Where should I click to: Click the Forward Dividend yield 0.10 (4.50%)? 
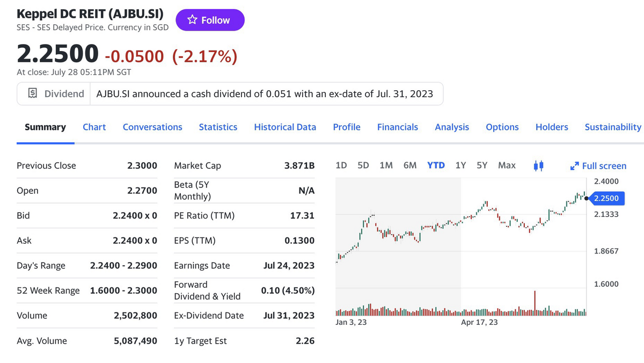[288, 291]
